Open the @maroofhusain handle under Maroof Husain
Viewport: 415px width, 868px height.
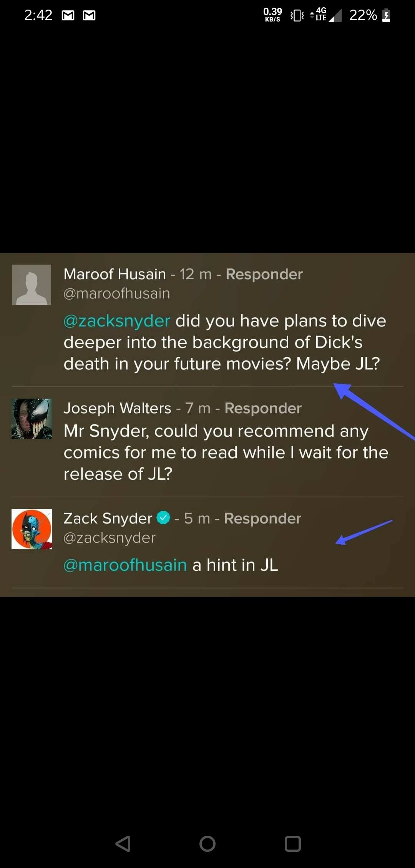117,293
